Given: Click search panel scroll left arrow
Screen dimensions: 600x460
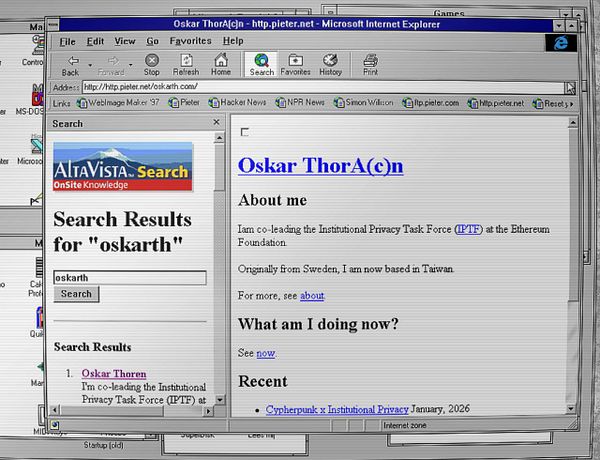Looking at the screenshot, I should point(55,411).
